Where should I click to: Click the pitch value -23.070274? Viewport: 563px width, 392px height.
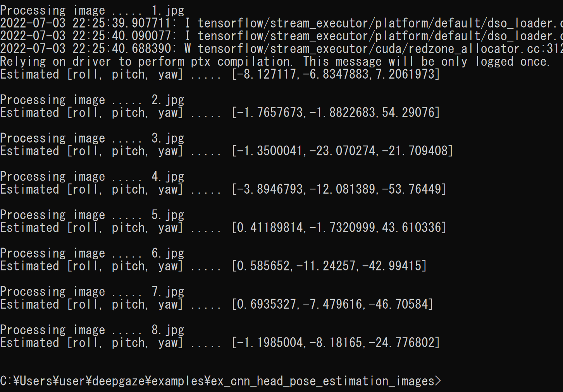(342, 151)
